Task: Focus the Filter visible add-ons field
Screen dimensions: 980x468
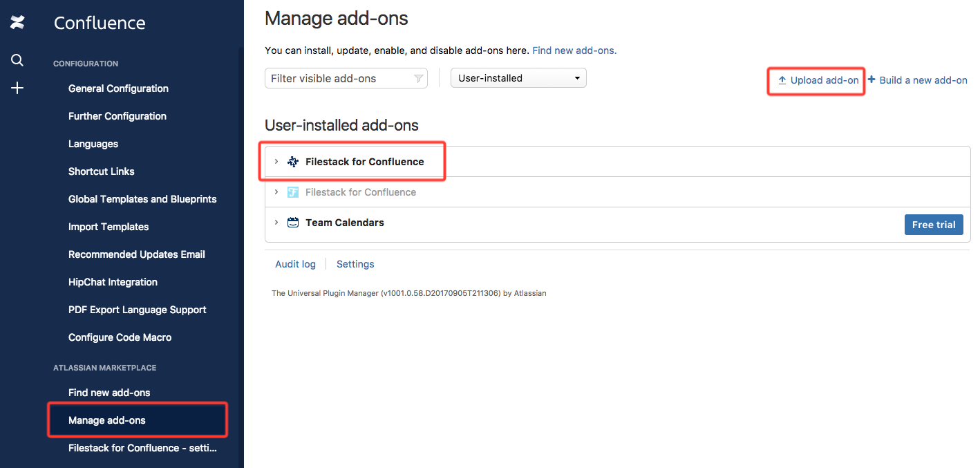Action: pyautogui.click(x=346, y=78)
